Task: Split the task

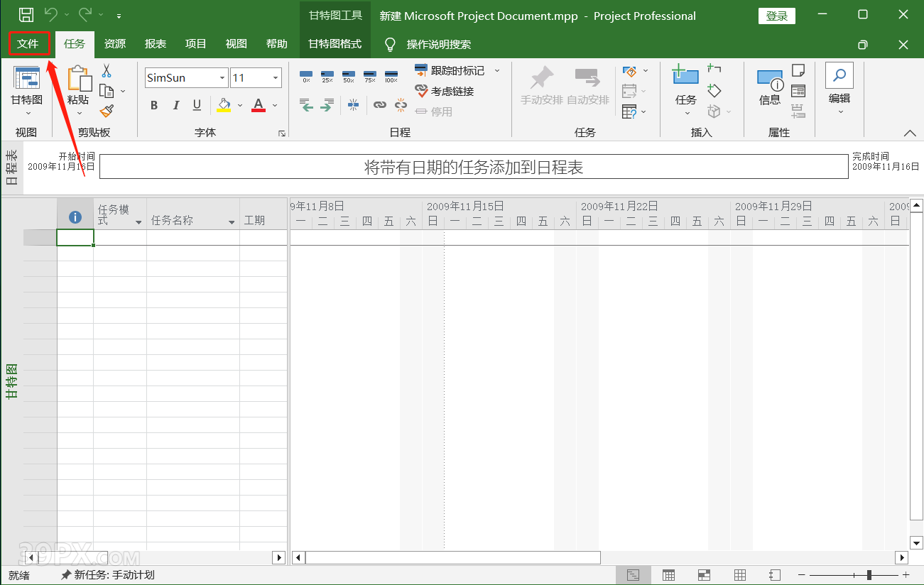Action: coord(354,106)
